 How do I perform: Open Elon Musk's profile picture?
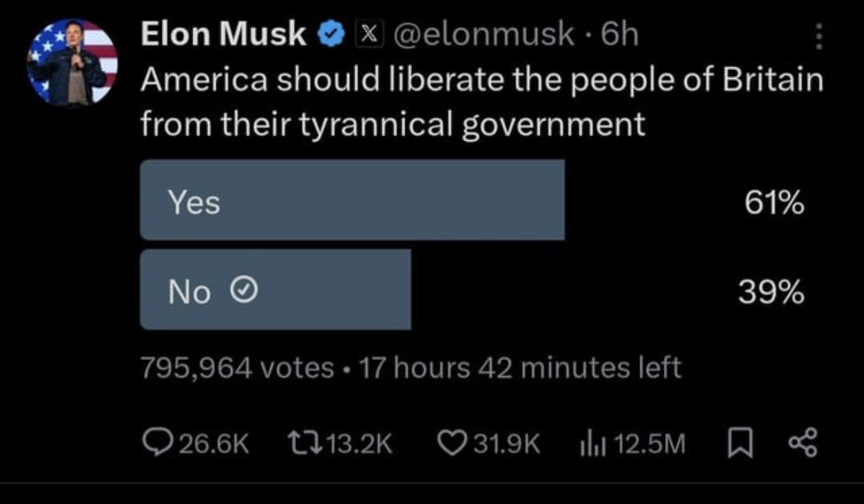(x=72, y=62)
